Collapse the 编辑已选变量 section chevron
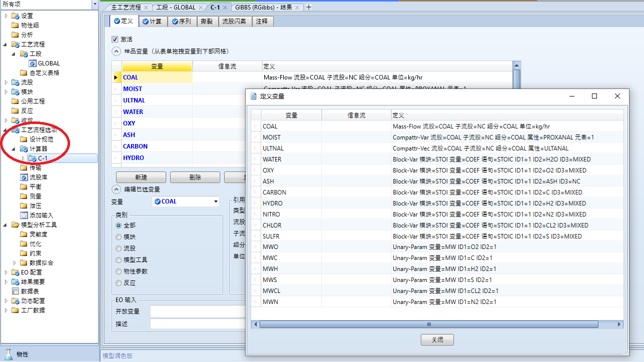This screenshot has height=362, width=644. 116,189
